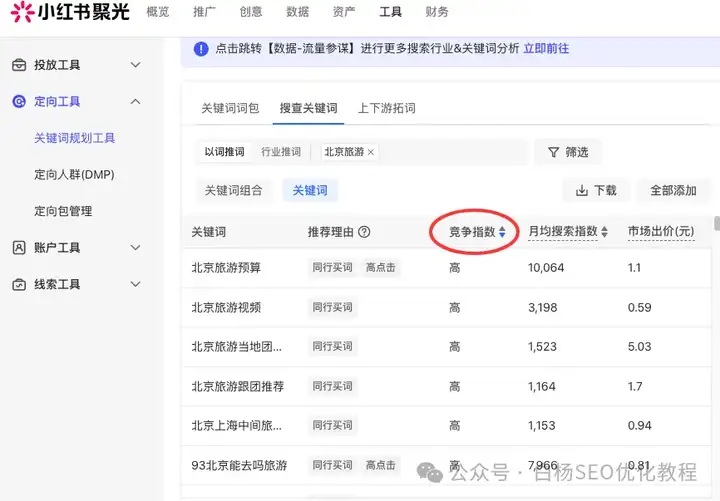The image size is (720, 501).
Task: Open 定向包管理 in sidebar
Action: click(63, 211)
